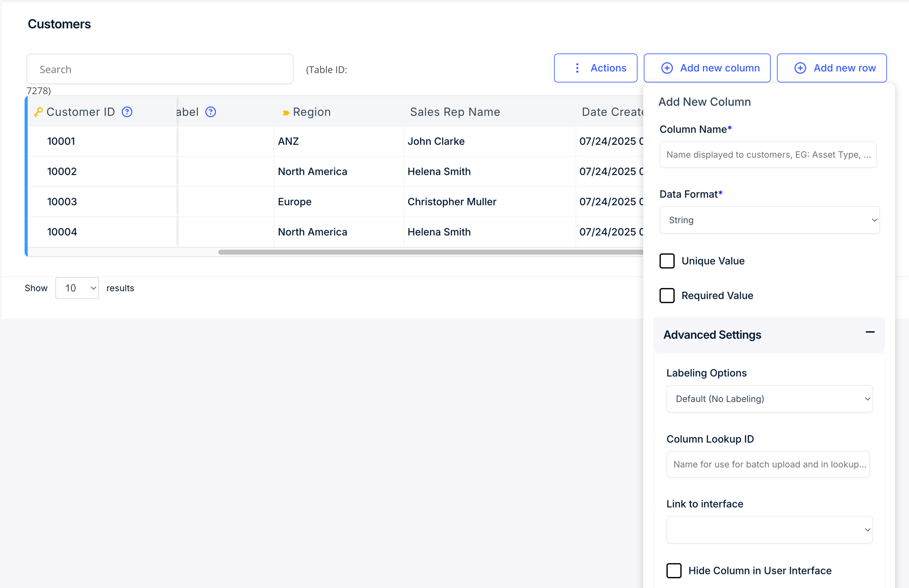
Task: Click North America in row 10002
Action: tap(339, 171)
